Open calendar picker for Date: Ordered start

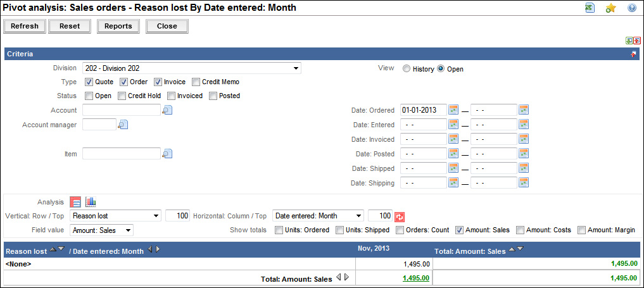pos(453,110)
